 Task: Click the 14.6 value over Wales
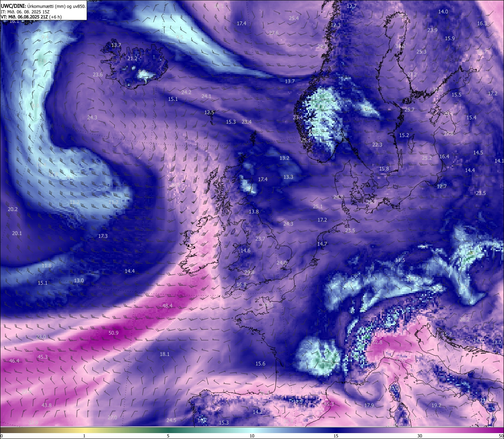(x=245, y=250)
